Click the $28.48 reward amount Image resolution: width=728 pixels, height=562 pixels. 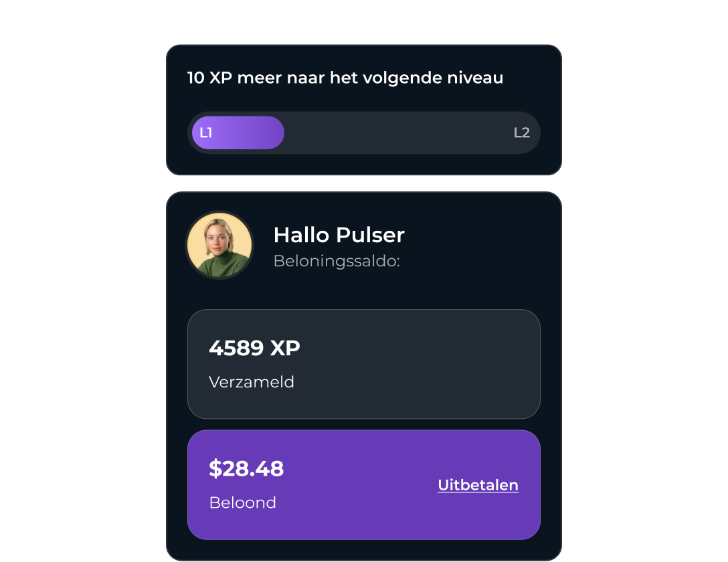click(x=246, y=468)
